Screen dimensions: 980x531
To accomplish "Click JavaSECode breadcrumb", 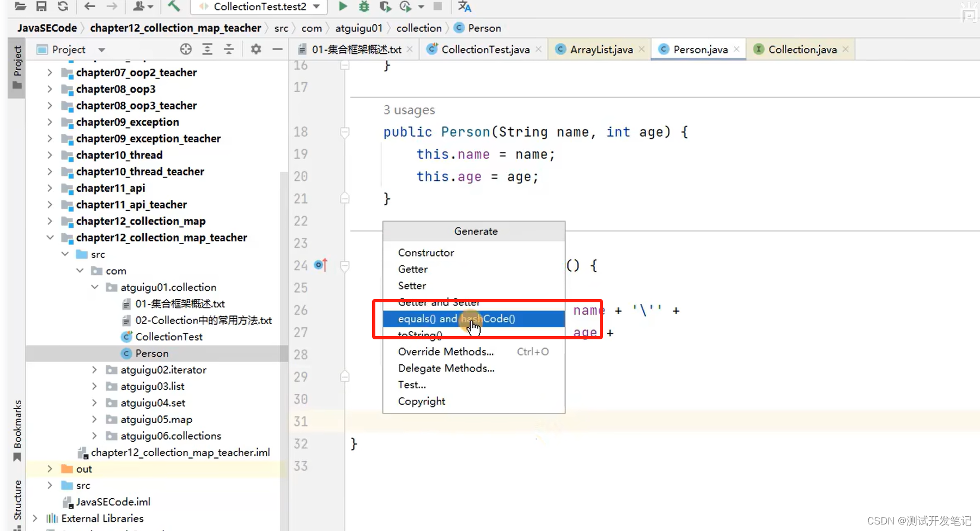I will coord(47,28).
